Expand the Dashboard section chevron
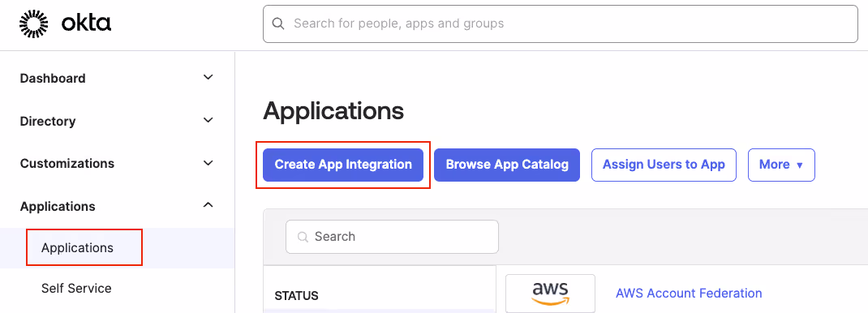Image resolution: width=868 pixels, height=313 pixels. [208, 77]
